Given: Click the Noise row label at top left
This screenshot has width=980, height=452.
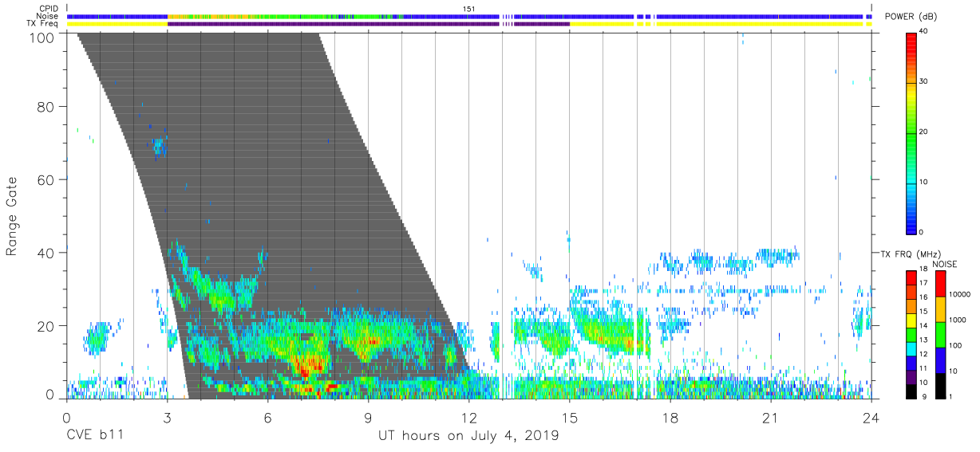Looking at the screenshot, I should click(x=49, y=16).
